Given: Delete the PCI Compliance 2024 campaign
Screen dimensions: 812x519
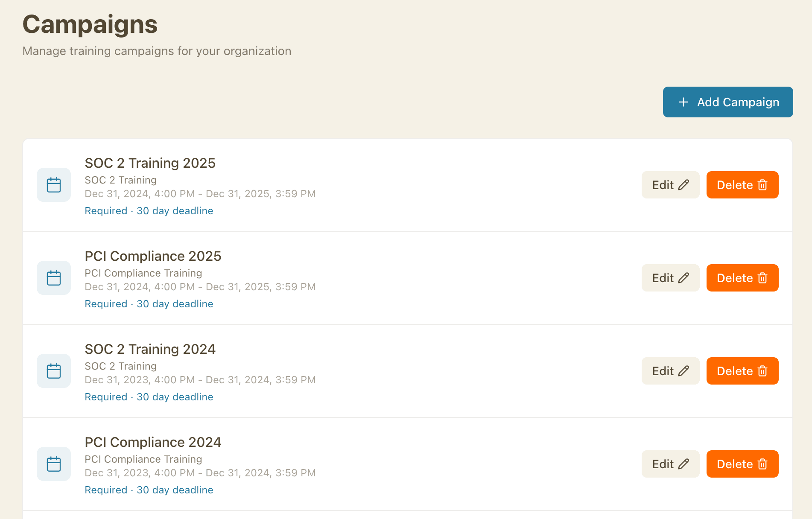Looking at the screenshot, I should click(x=742, y=464).
